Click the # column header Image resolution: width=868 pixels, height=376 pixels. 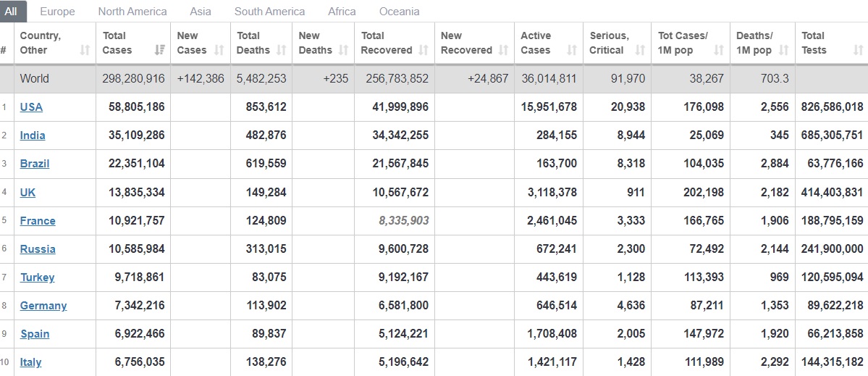pyautogui.click(x=4, y=51)
